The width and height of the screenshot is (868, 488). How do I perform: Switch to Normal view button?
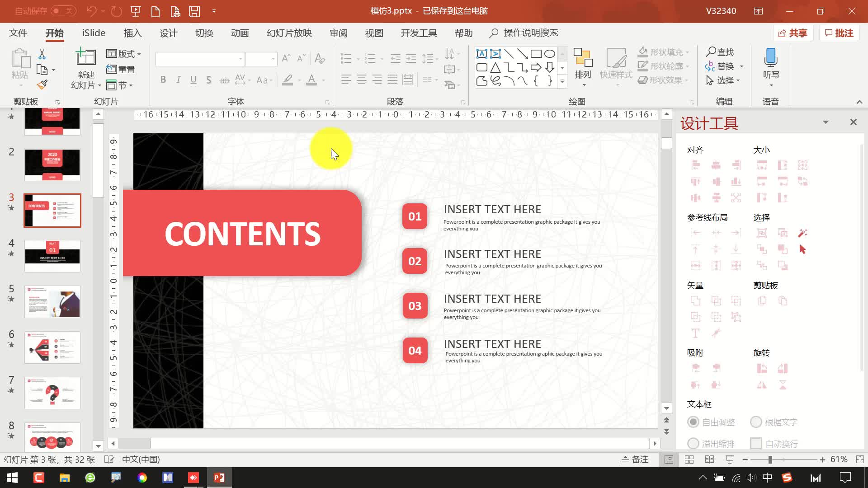(x=669, y=460)
